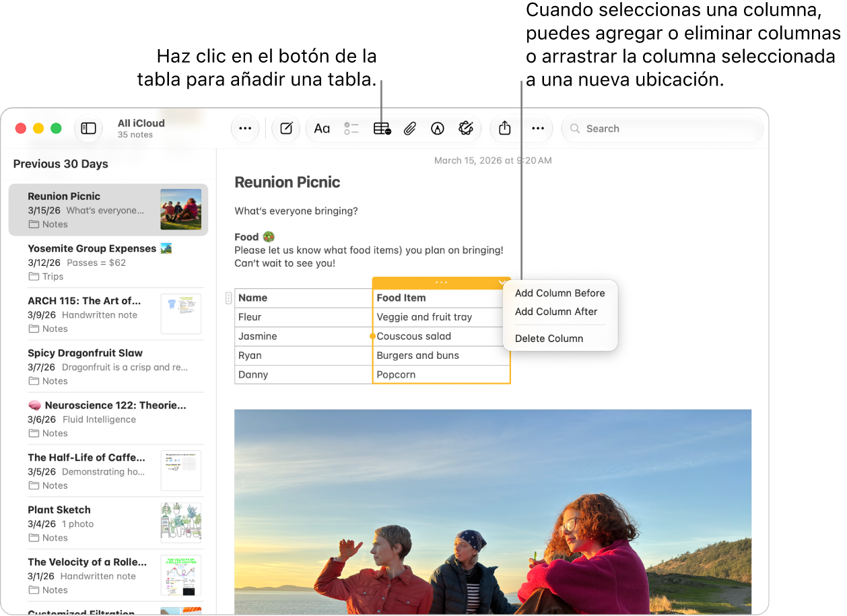
Task: Click the row handle left of the Name cell
Action: (229, 298)
